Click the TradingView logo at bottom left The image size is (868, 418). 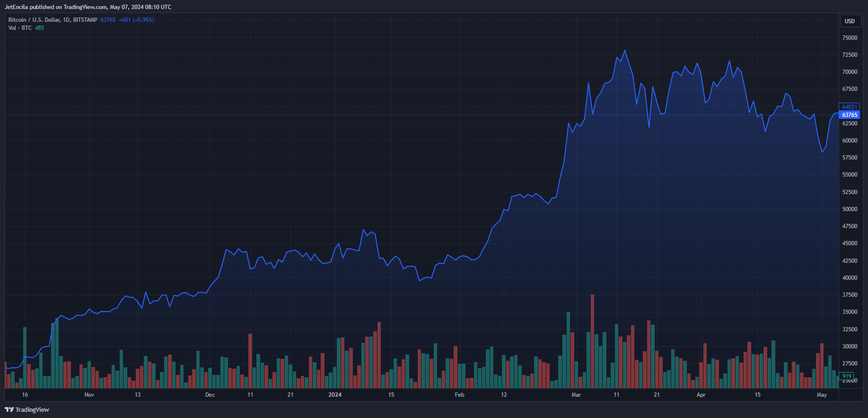coord(27,409)
